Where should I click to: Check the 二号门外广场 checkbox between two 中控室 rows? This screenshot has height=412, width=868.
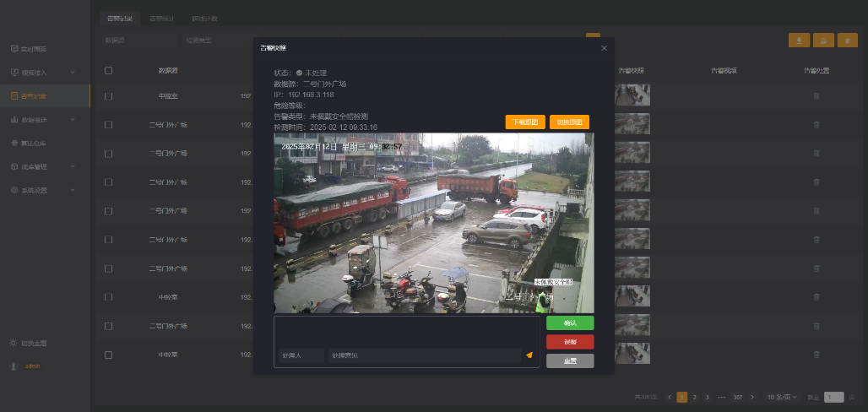click(108, 326)
